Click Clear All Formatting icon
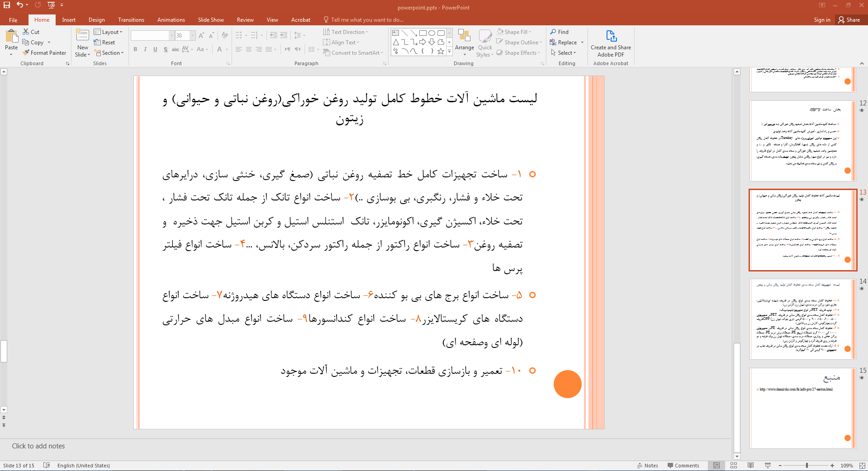Image resolution: width=868 pixels, height=471 pixels. tap(225, 35)
